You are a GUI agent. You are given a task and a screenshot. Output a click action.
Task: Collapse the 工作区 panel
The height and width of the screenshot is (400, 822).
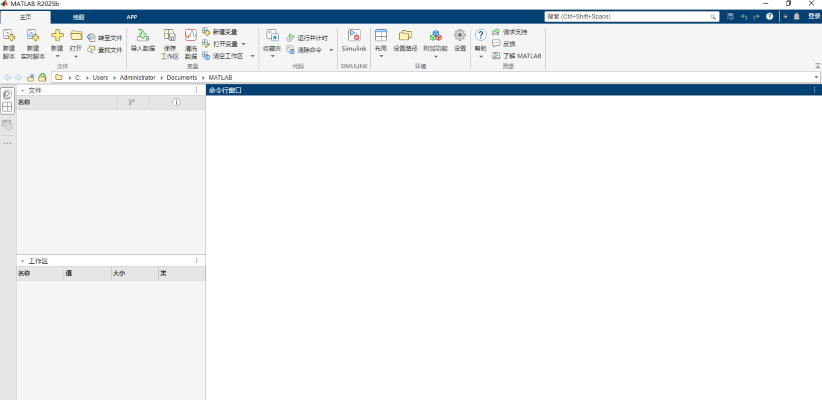(23, 261)
